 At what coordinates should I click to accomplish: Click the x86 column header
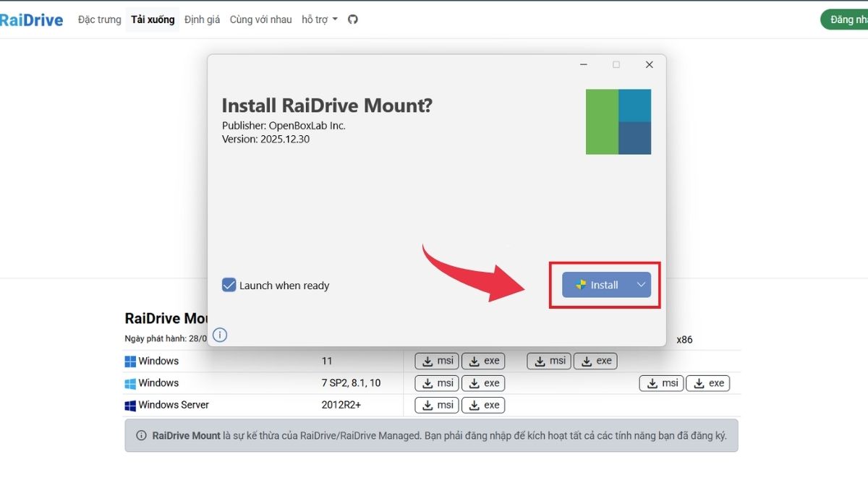coord(684,339)
